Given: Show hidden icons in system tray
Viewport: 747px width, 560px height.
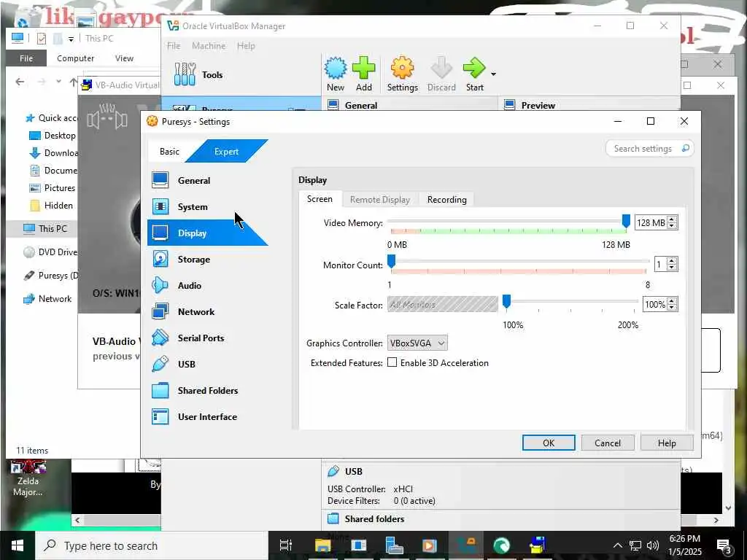Looking at the screenshot, I should (x=617, y=545).
